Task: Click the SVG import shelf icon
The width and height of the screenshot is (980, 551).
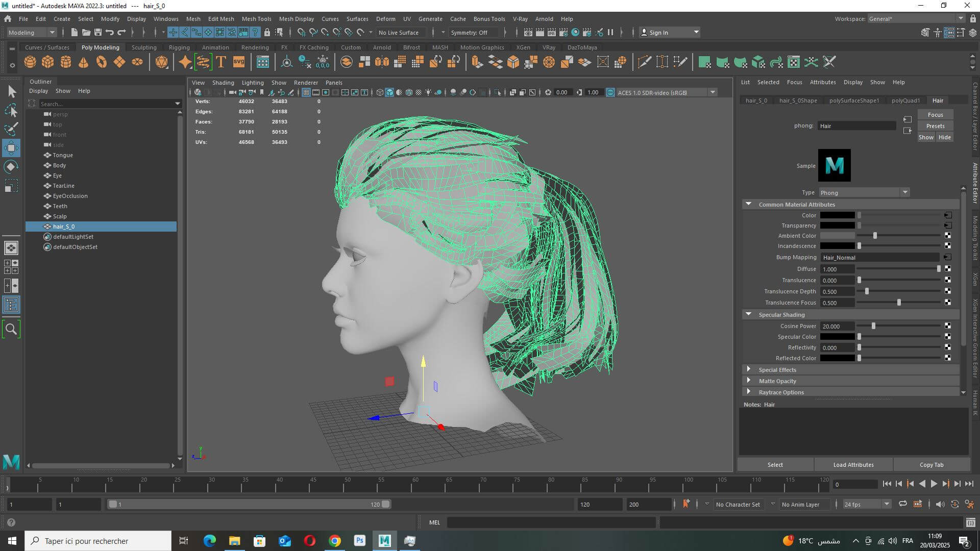Action: (x=239, y=62)
